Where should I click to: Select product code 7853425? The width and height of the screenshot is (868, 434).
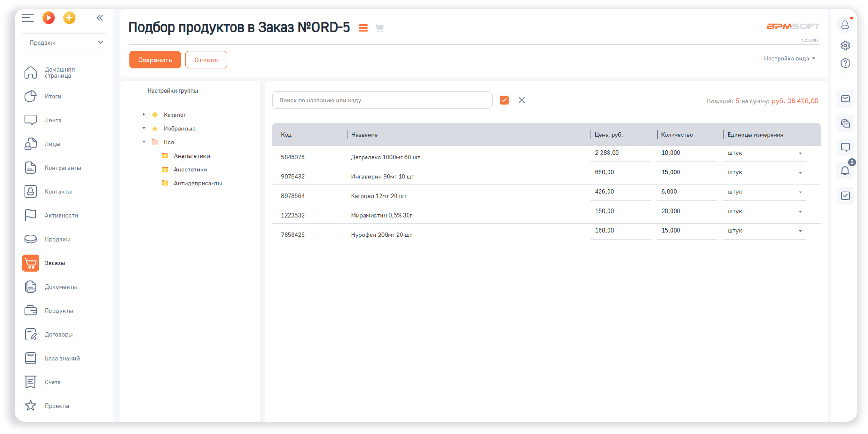[293, 235]
